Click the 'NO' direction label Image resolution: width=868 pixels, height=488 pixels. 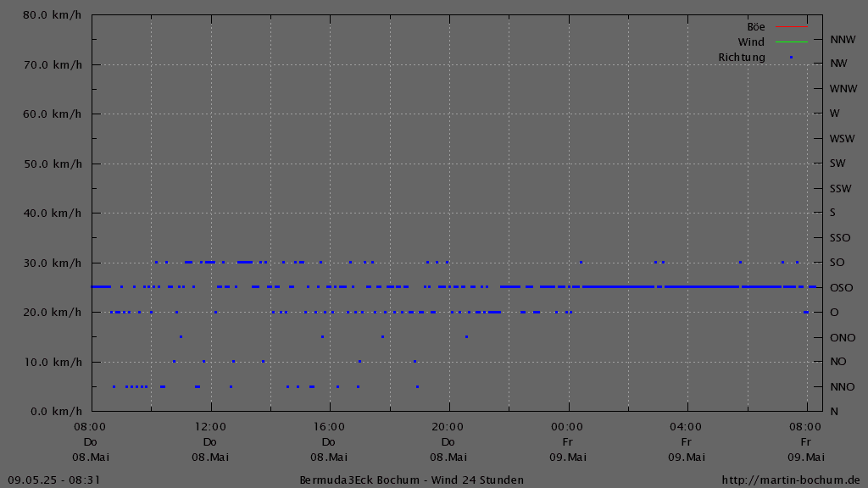[838, 361]
